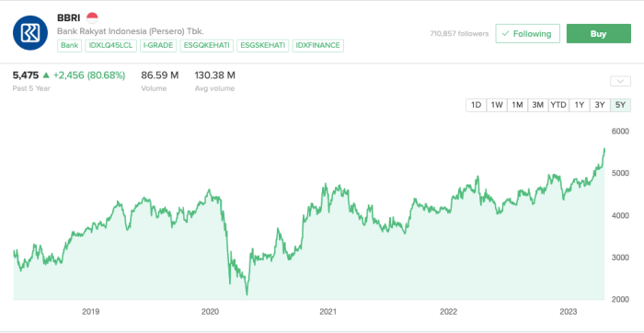Click the 2022 label on the time axis
This screenshot has width=644, height=333.
(x=448, y=312)
